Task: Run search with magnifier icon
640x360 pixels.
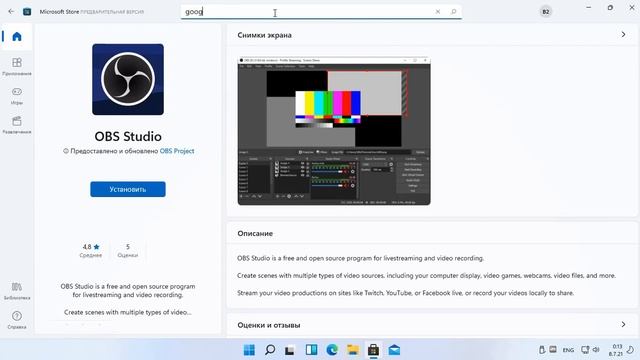Action: [x=453, y=11]
